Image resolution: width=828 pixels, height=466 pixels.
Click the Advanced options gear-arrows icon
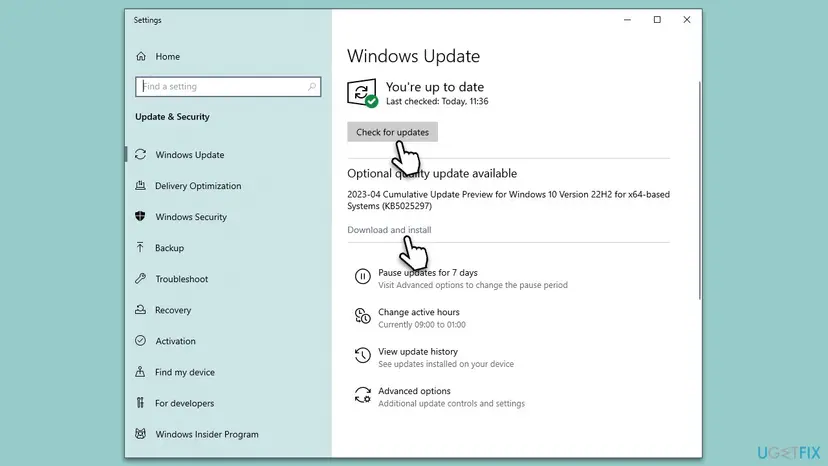362,395
